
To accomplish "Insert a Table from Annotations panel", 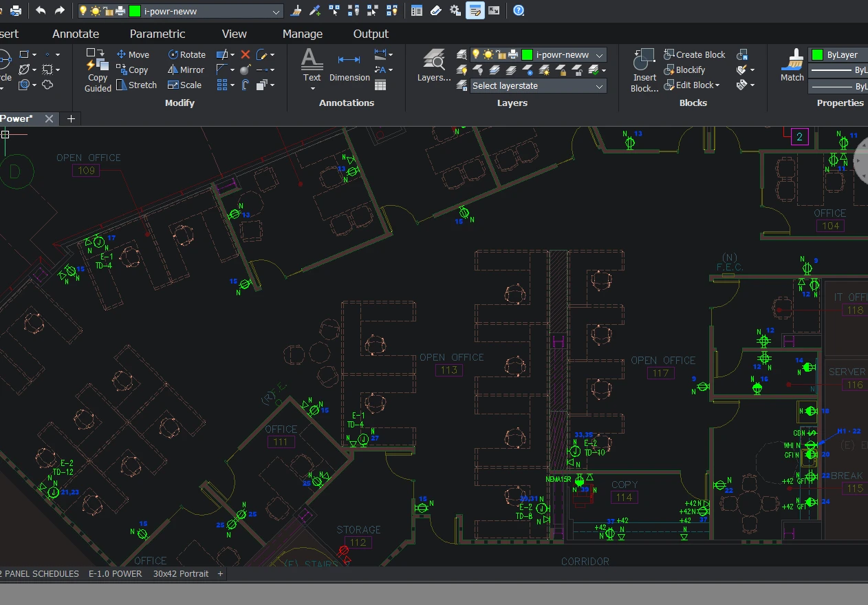I will (x=380, y=85).
